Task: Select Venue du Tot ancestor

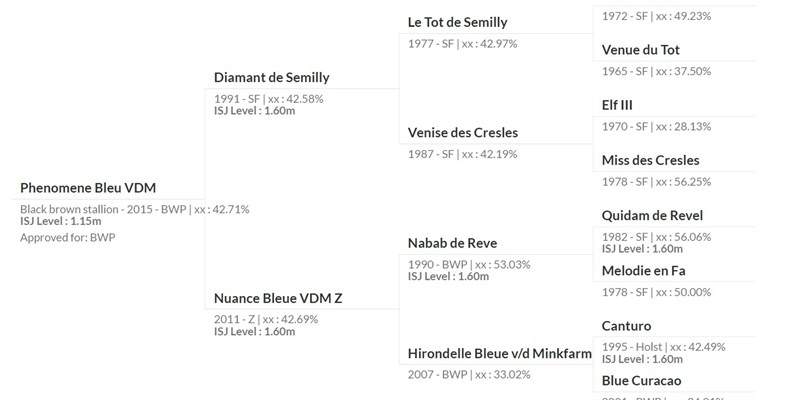Action: (x=640, y=50)
